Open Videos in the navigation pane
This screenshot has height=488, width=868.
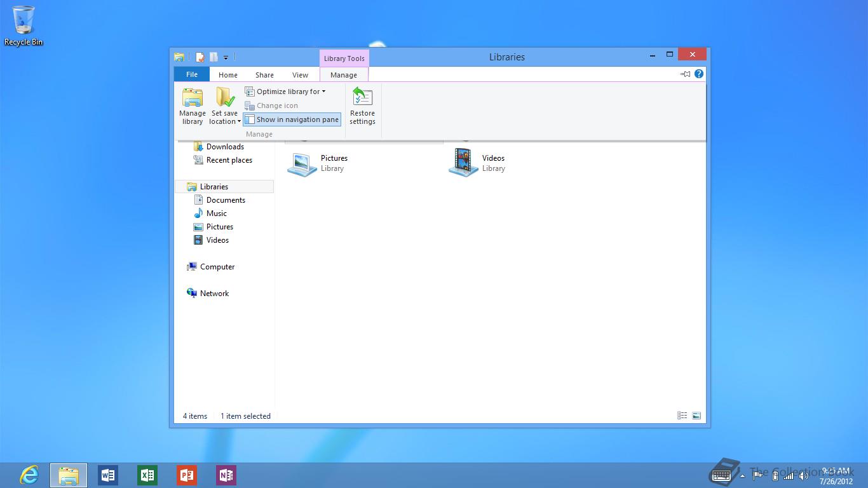pyautogui.click(x=211, y=240)
